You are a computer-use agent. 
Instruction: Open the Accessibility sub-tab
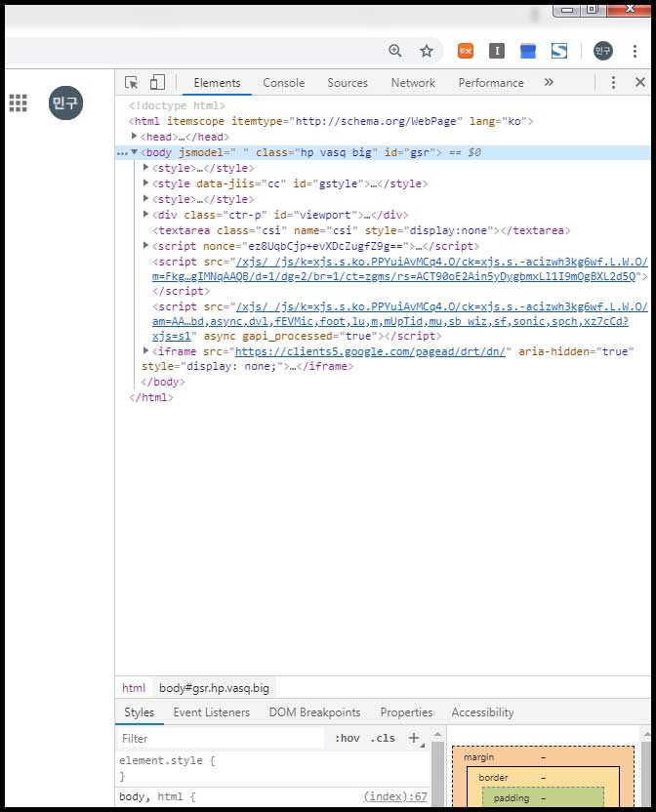482,712
